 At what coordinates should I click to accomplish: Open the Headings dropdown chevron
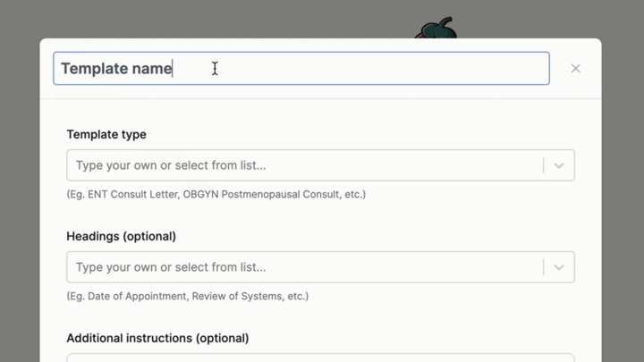(559, 267)
